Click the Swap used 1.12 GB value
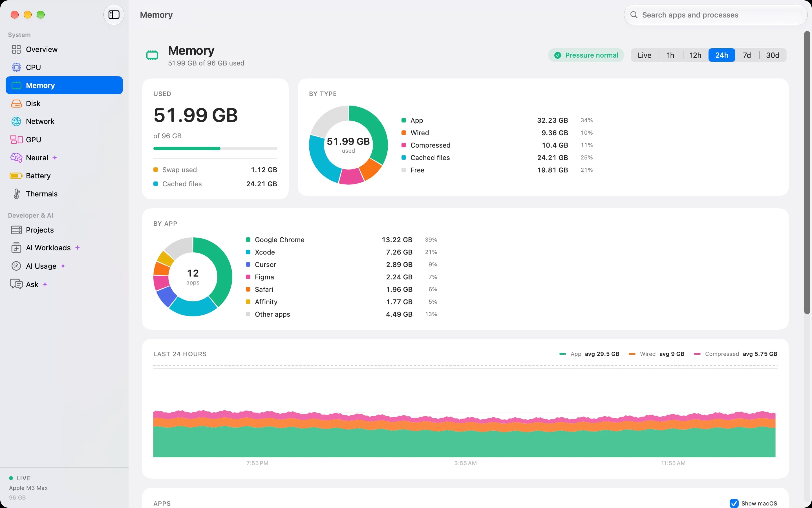Screen dimensions: 812x508 (264, 170)
